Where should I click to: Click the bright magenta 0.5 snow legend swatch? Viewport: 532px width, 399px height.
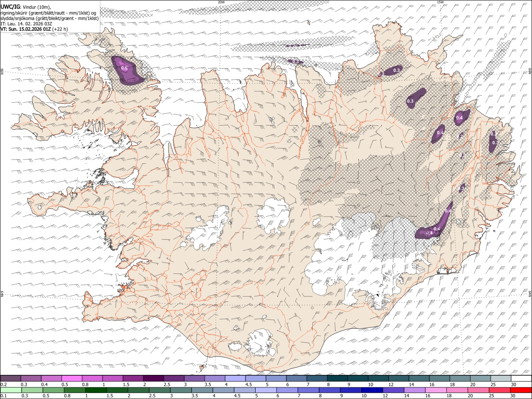pos(72,378)
